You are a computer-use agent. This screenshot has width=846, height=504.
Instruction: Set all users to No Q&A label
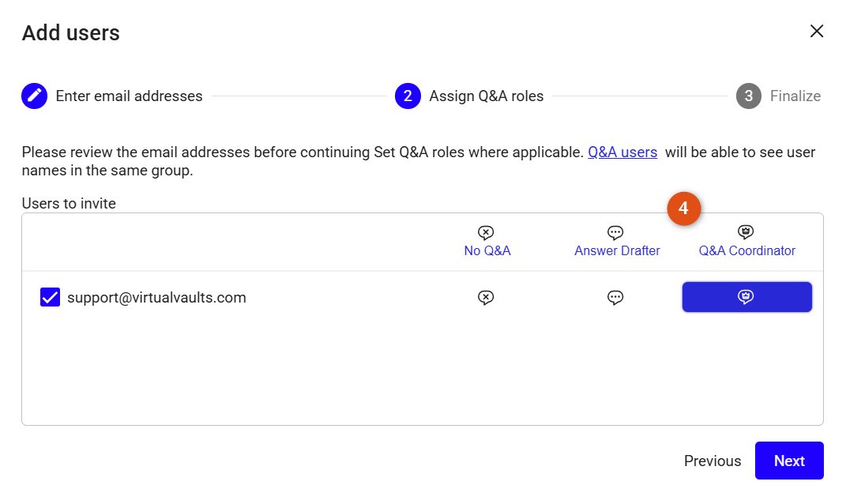[487, 250]
